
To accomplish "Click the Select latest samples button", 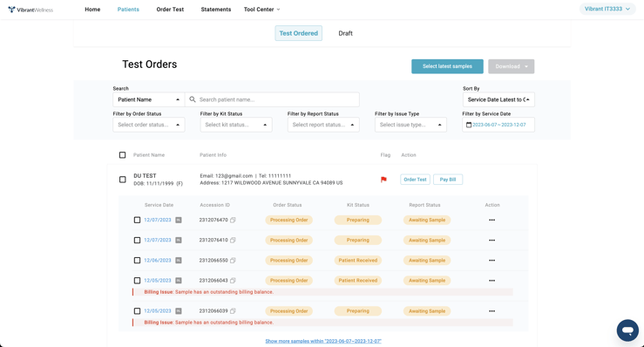I will 447,66.
